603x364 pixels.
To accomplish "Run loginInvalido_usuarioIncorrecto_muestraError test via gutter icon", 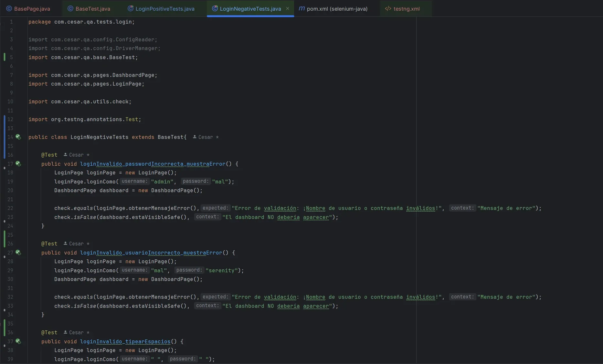I will pos(18,253).
